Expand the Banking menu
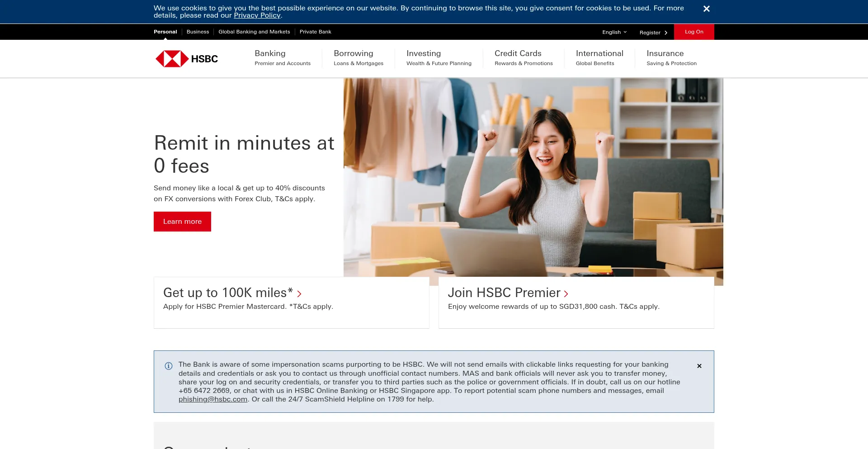Screen dimensions: 868x449 (282, 58)
